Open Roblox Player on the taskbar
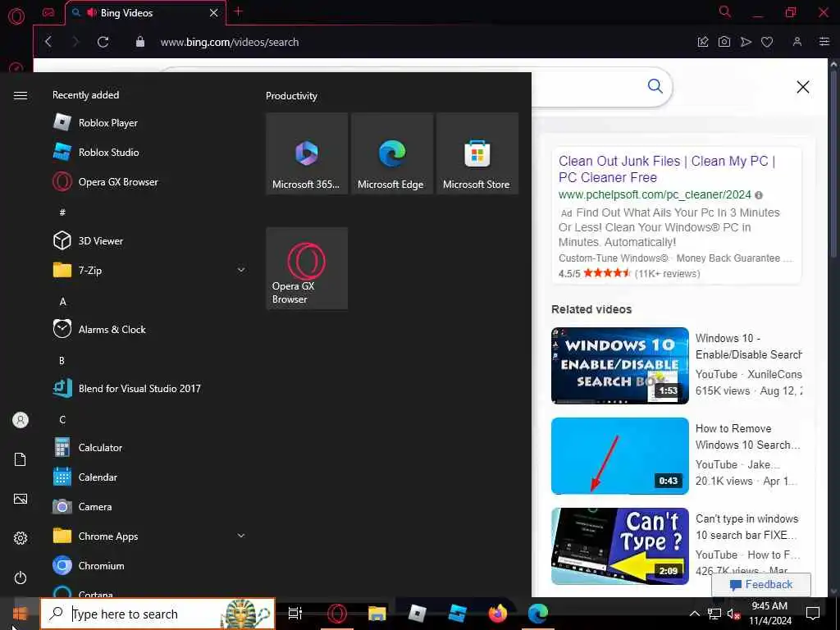 click(418, 614)
